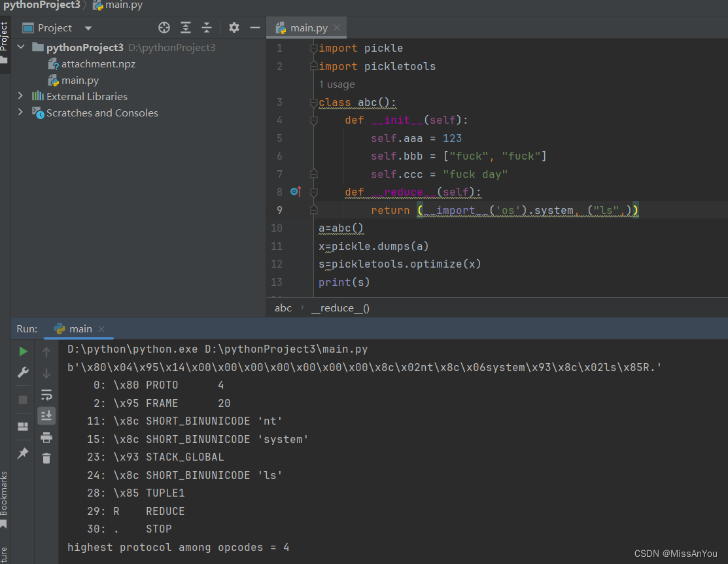Disable scroll to end in the console
Viewport: 728px width, 564px height.
pos(46,415)
